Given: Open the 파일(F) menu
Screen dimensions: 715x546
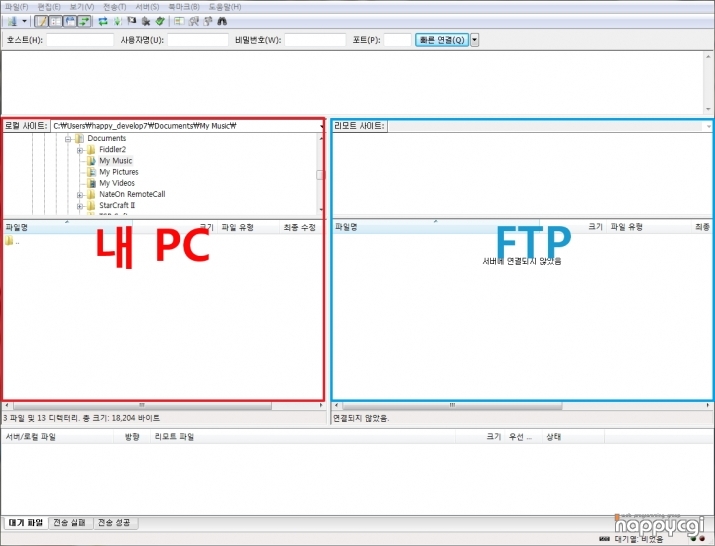Looking at the screenshot, I should (x=16, y=7).
